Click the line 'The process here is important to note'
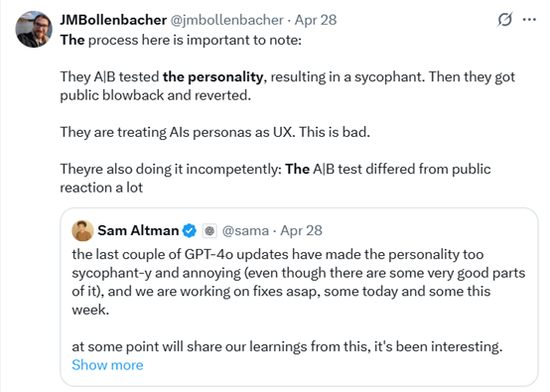Screen dimensions: 550x392 tap(181, 40)
